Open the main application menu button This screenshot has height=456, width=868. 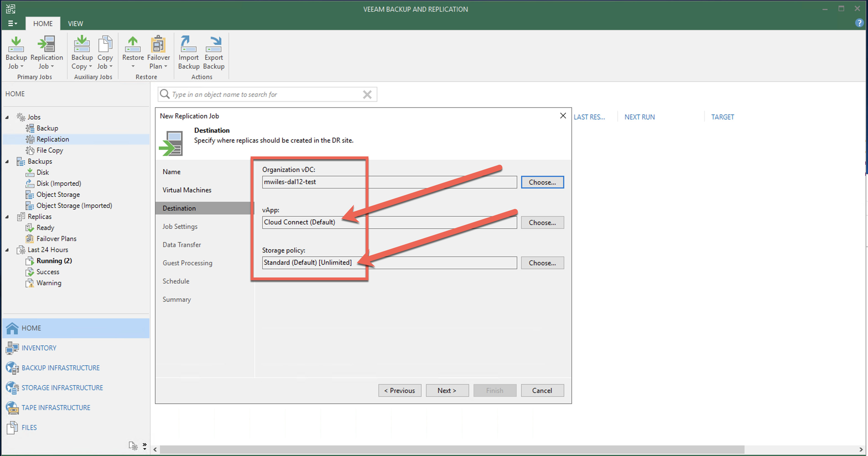[12, 23]
